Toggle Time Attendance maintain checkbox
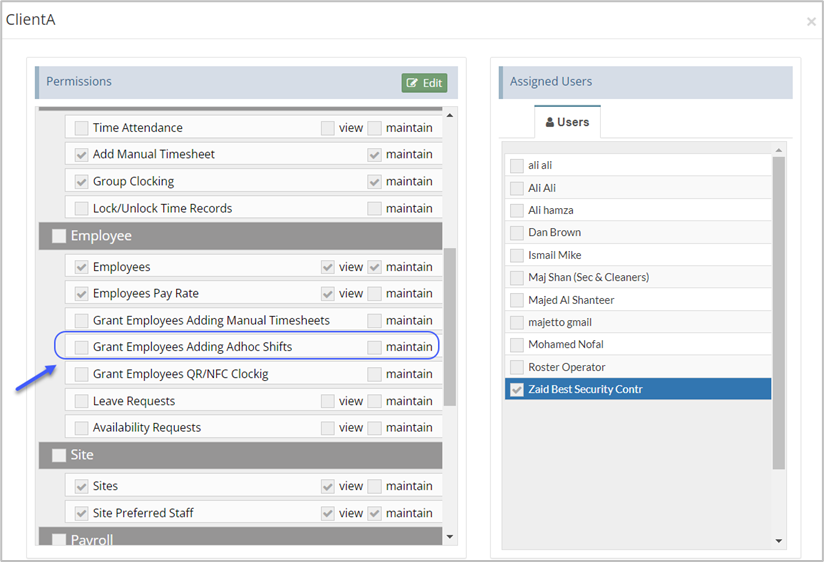This screenshot has width=824, height=562. 374,128
